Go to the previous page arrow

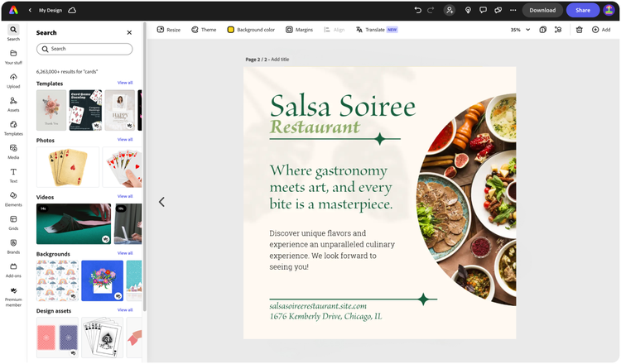click(x=161, y=202)
